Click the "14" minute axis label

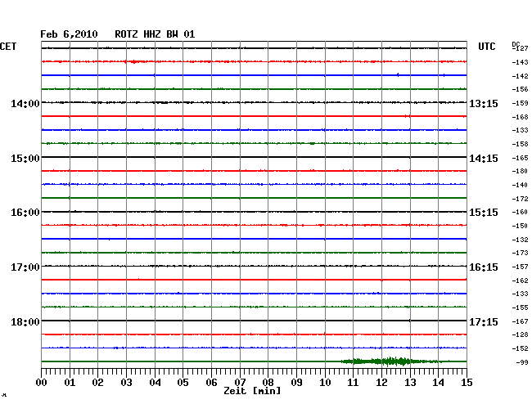point(438,383)
